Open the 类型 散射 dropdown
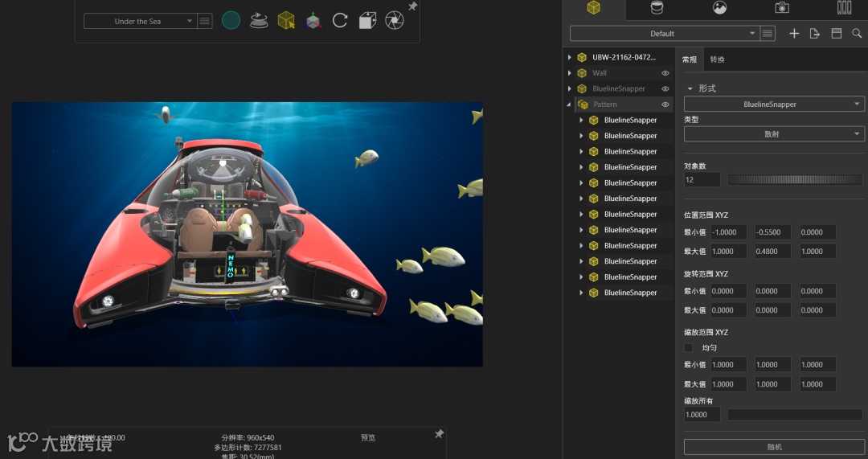 (x=774, y=134)
